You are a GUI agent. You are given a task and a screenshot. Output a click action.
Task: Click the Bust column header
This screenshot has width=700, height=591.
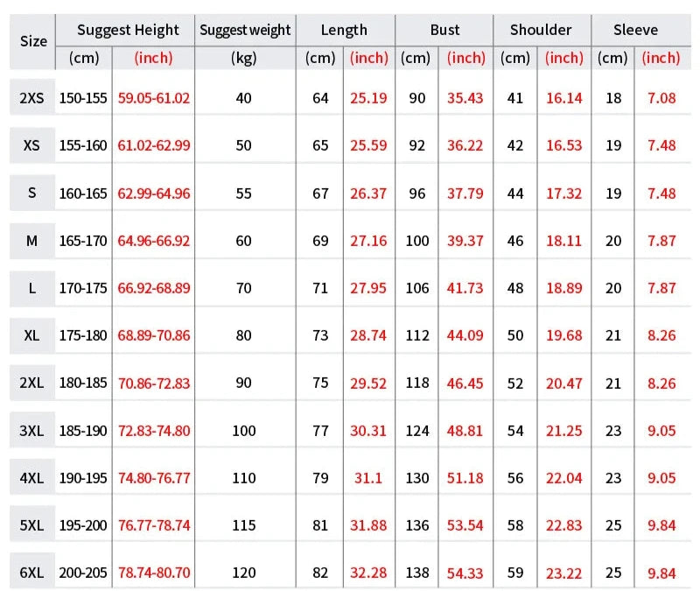point(444,30)
